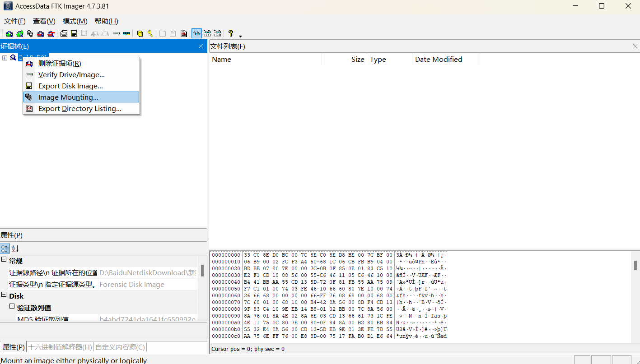Switch to the 自定义内容源(C) tab
This screenshot has width=640, height=364.
(x=120, y=347)
